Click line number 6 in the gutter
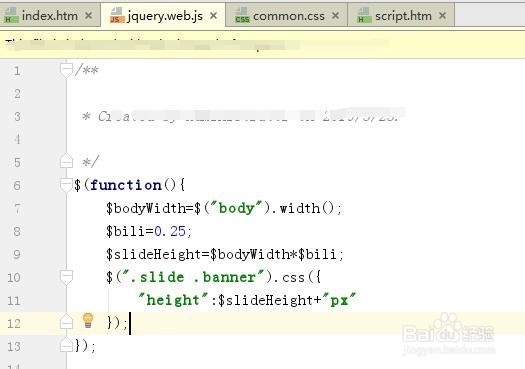This screenshot has height=369, width=525. [17, 186]
